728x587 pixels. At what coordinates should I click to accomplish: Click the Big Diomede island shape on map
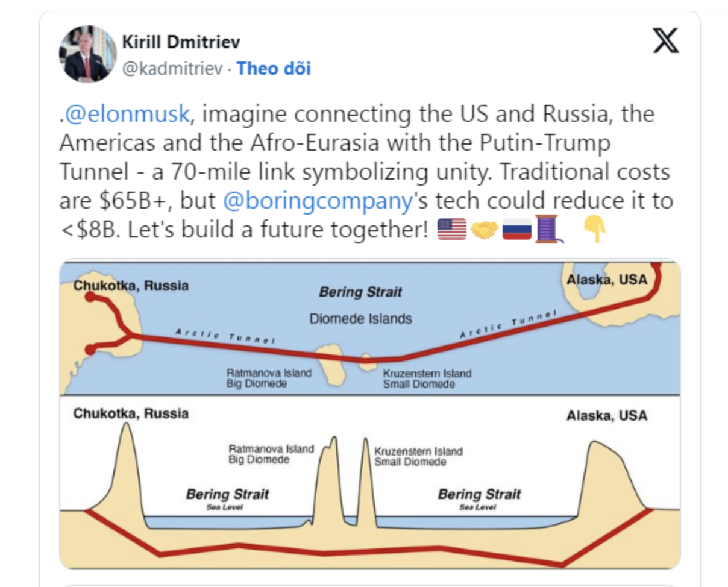click(x=329, y=365)
